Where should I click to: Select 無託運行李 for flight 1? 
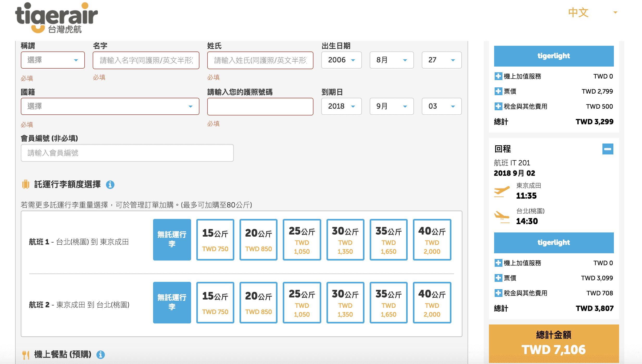(x=172, y=240)
